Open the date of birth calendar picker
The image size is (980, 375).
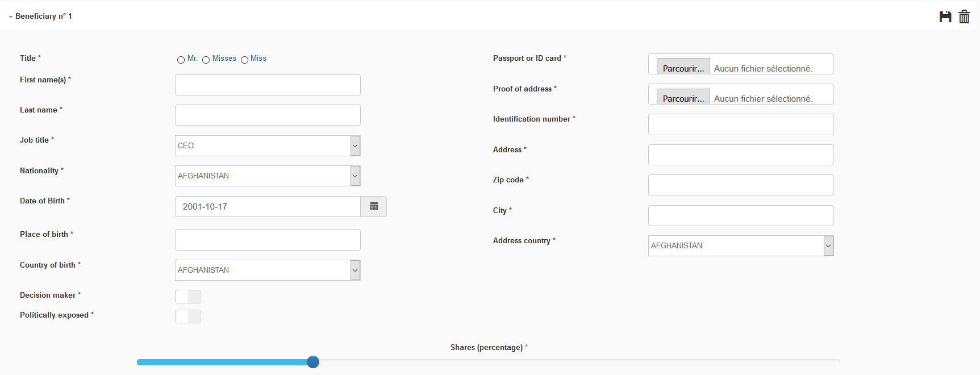[374, 206]
